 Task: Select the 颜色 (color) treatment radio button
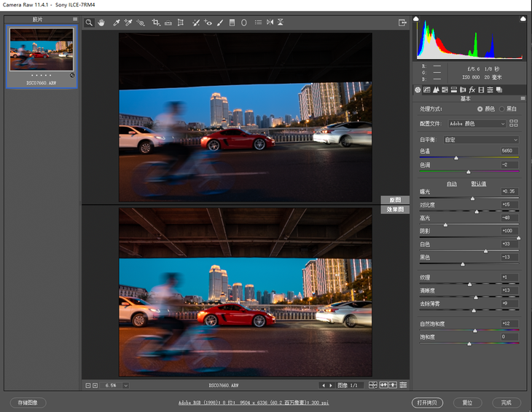[x=480, y=108]
